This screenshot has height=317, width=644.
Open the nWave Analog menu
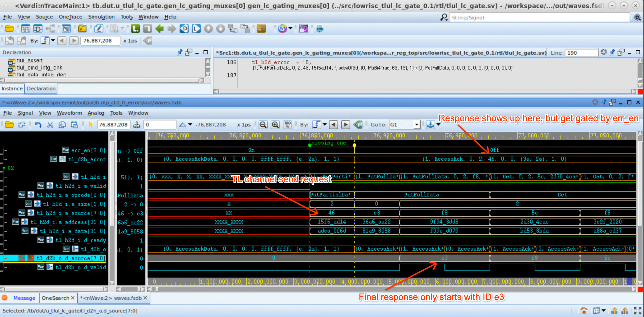click(96, 113)
